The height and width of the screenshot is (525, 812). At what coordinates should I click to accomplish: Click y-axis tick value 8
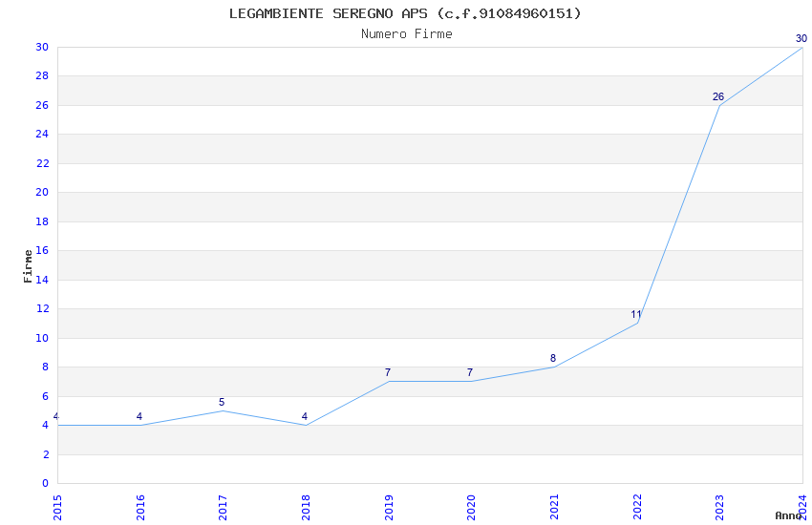pos(46,367)
